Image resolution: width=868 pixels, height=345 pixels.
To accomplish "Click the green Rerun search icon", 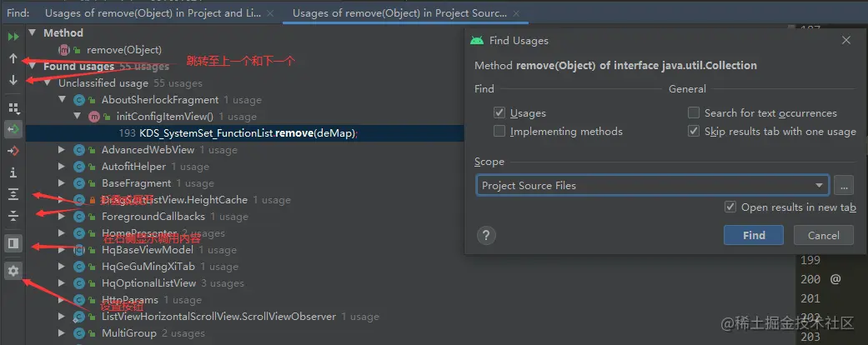I will click(13, 37).
